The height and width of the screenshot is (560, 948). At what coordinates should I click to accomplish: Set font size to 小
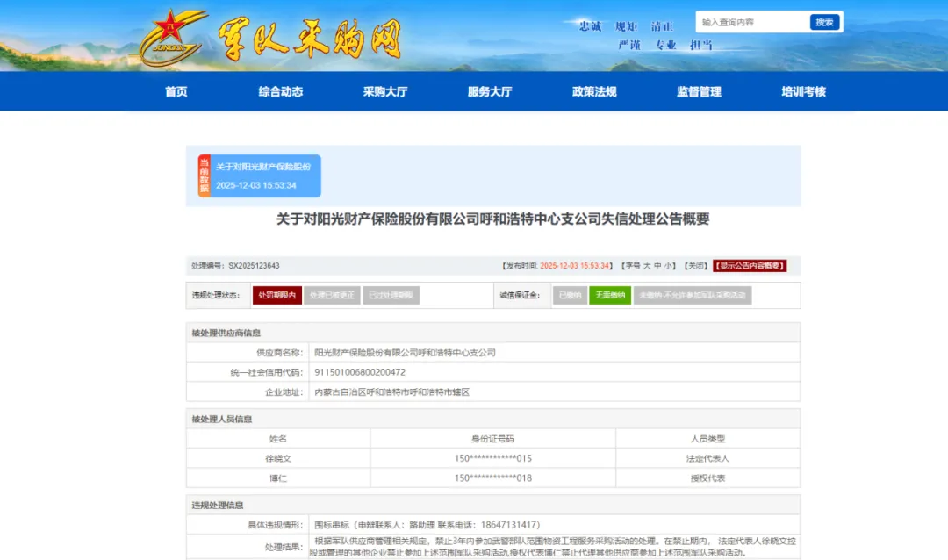coord(667,265)
